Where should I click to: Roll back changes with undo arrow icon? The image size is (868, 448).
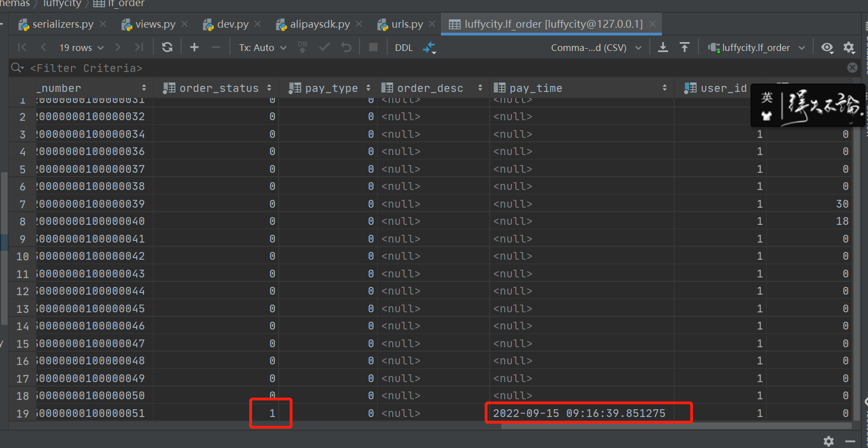pyautogui.click(x=346, y=48)
